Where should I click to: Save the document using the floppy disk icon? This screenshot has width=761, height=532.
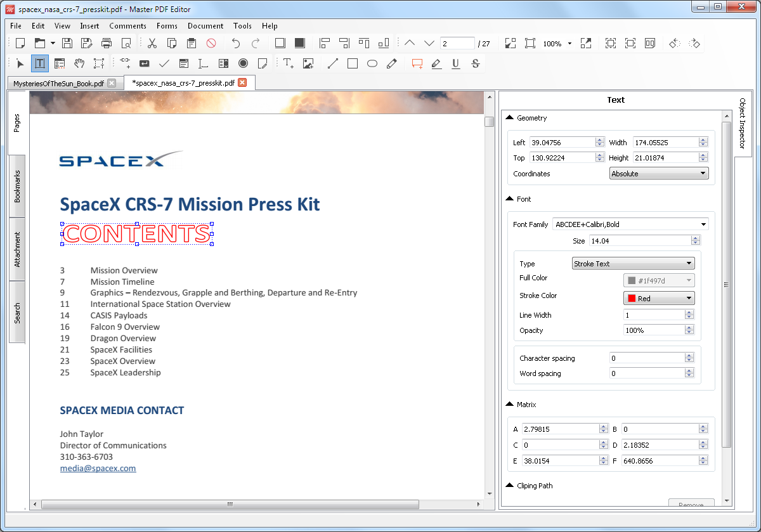(x=67, y=43)
